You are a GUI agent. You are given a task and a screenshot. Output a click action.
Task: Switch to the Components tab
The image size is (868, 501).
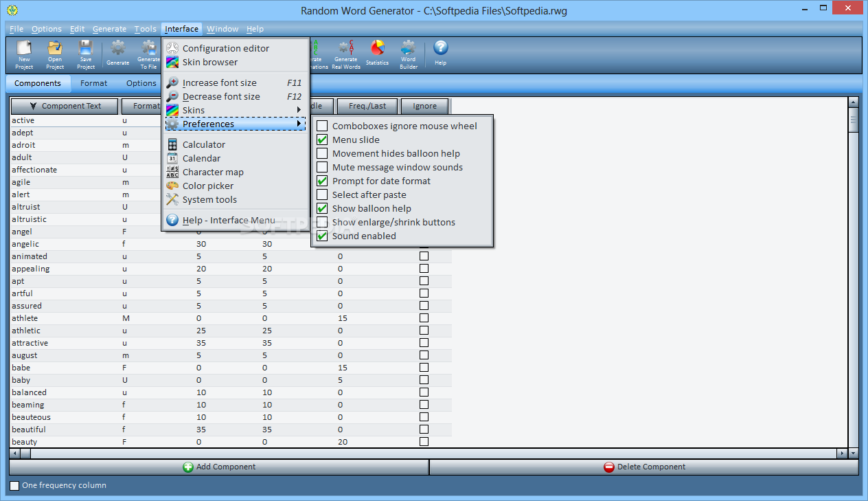tap(38, 83)
